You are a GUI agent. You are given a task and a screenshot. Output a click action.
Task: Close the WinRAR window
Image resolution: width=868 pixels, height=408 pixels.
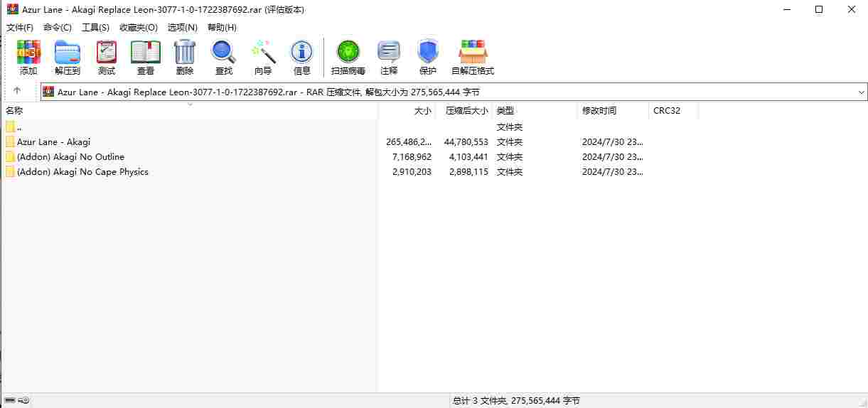[x=852, y=10]
